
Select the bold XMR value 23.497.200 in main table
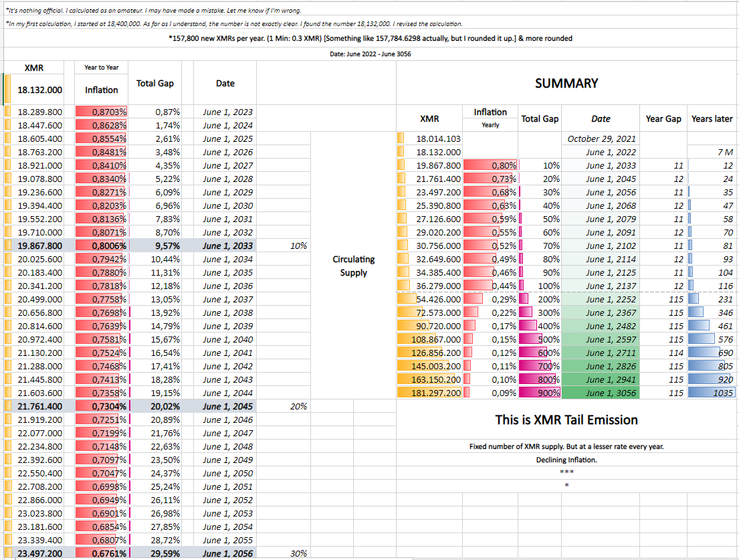pos(33,553)
